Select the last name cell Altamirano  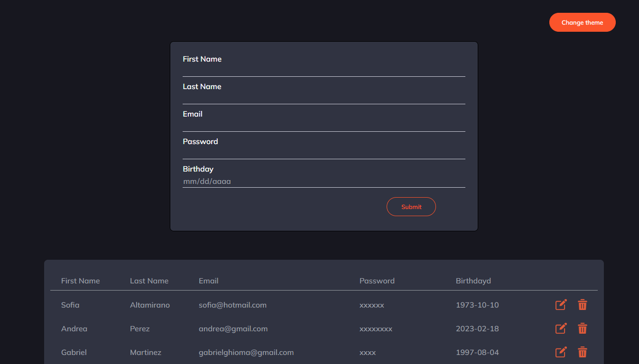pos(150,305)
